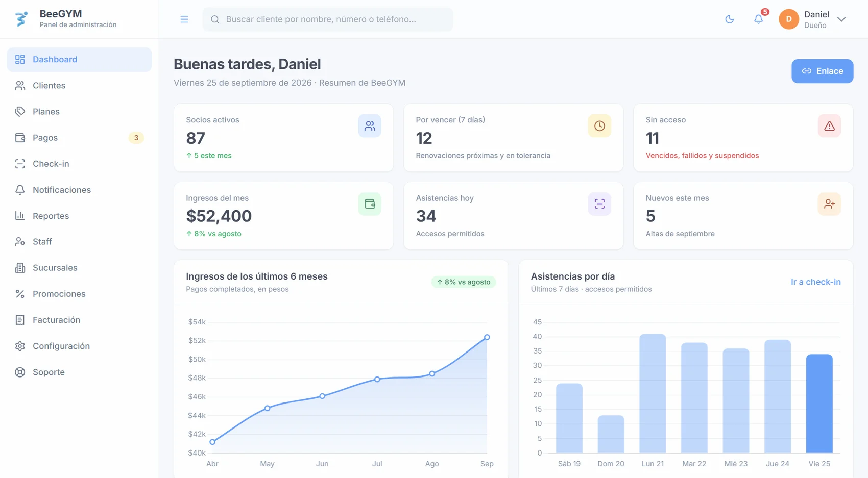Click the Lun 21 attendance bar
Screen dimensions: 868x478
pyautogui.click(x=653, y=393)
